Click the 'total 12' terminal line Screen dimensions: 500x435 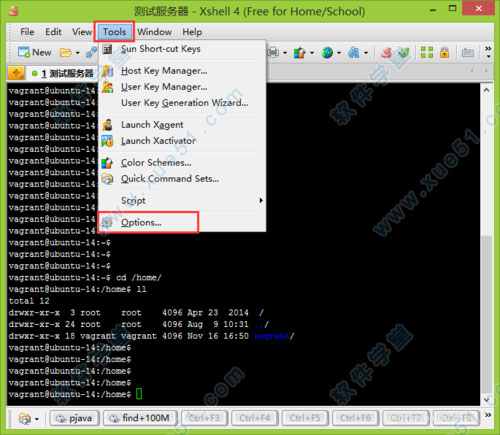tap(29, 301)
